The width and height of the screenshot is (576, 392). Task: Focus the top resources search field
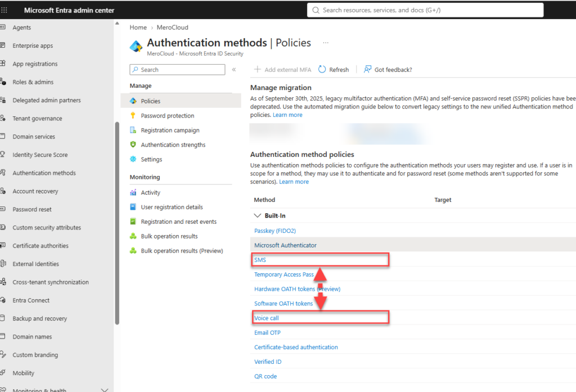(x=425, y=10)
